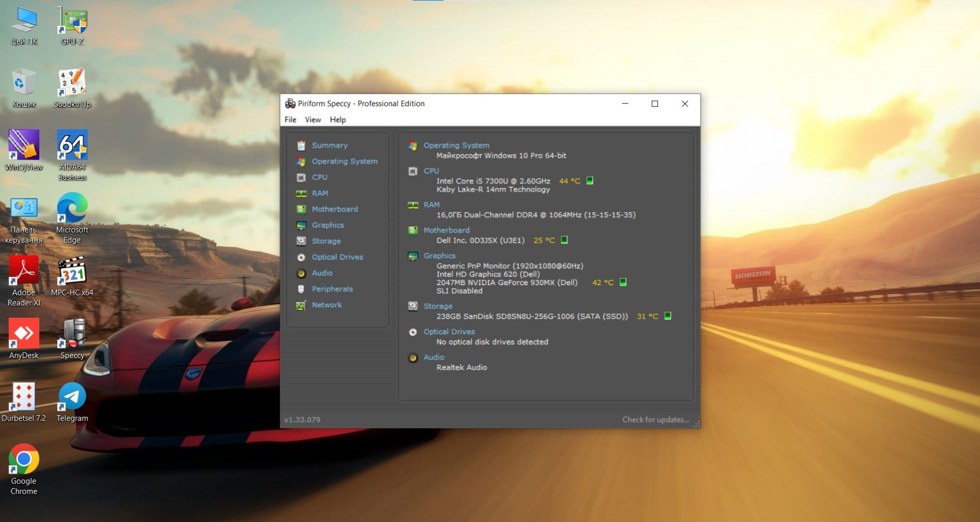This screenshot has width=980, height=522.
Task: Click RAM heading link in summary
Action: [x=432, y=204]
